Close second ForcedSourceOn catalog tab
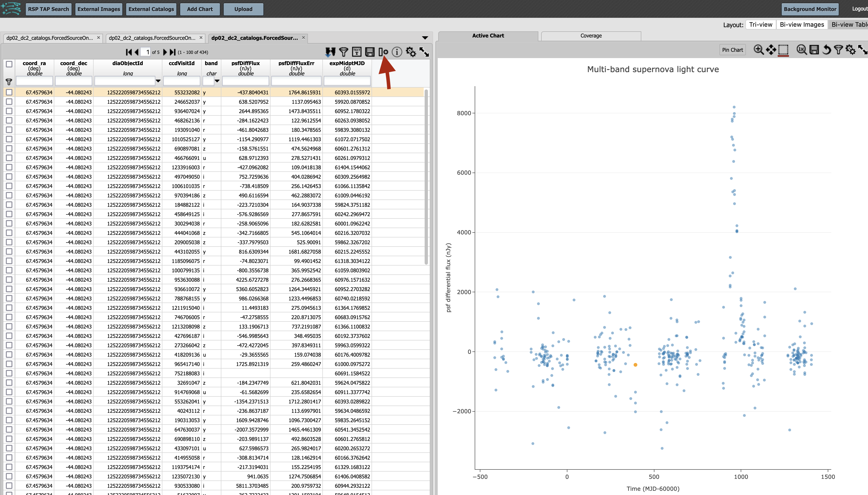The image size is (868, 495). coord(201,37)
